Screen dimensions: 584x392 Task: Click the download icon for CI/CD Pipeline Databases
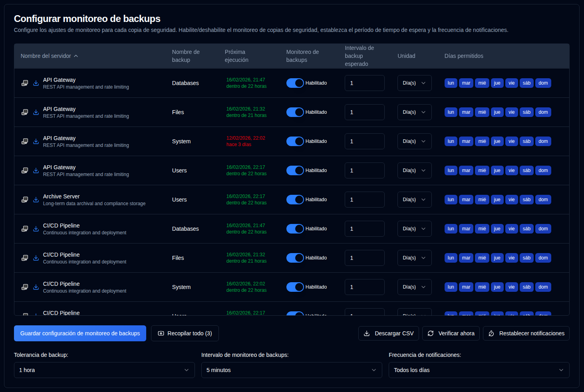36,229
